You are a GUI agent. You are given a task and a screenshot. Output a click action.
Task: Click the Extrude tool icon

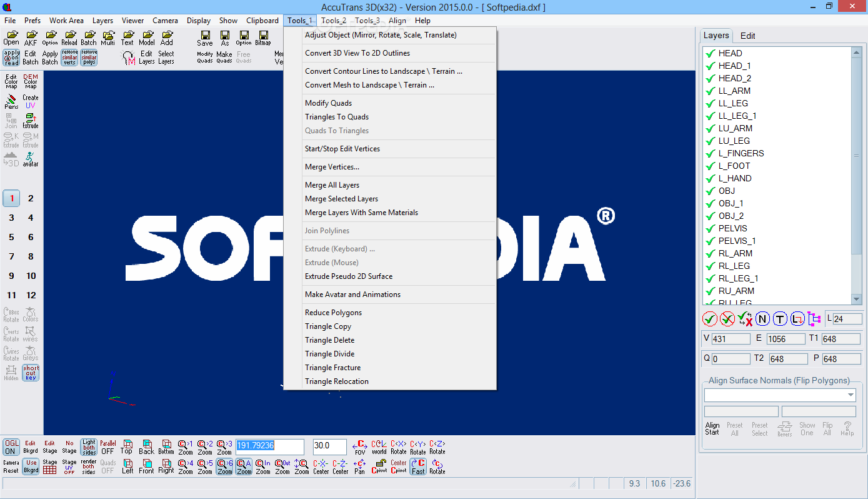pyautogui.click(x=31, y=121)
